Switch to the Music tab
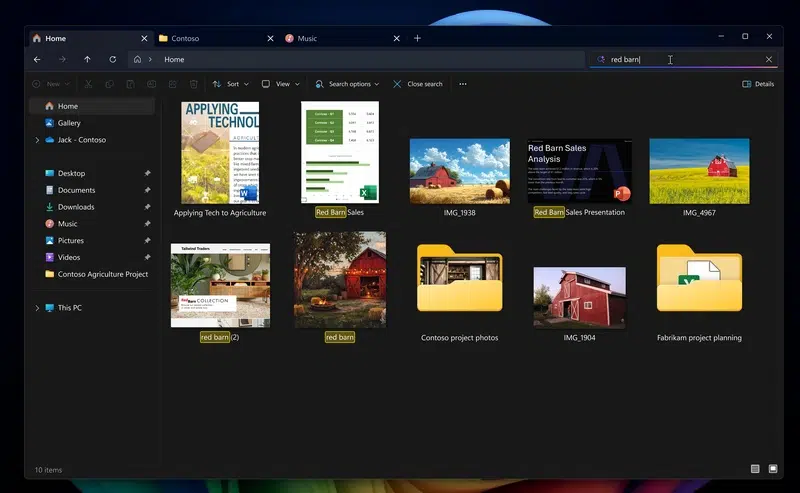The height and width of the screenshot is (493, 800). click(307, 38)
